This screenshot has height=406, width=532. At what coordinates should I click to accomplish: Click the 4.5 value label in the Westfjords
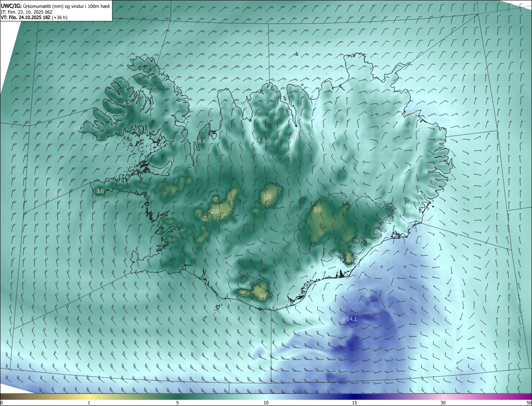127,103
